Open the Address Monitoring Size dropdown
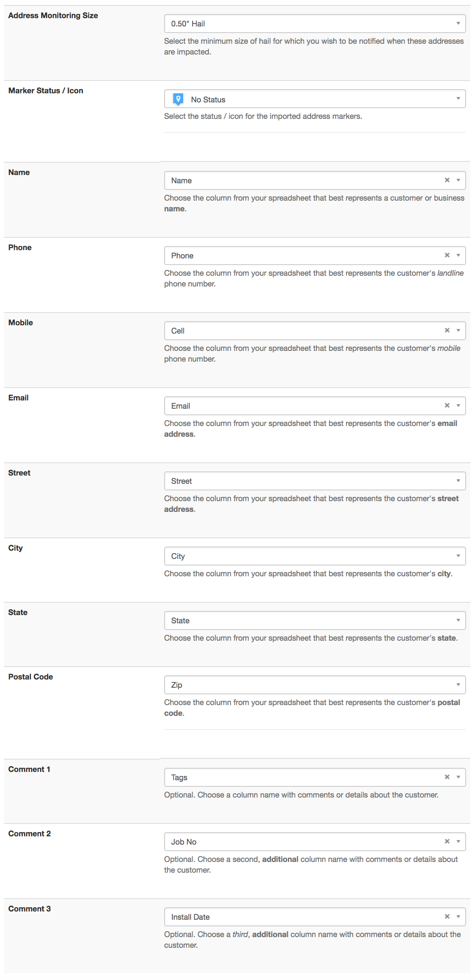 tap(315, 24)
